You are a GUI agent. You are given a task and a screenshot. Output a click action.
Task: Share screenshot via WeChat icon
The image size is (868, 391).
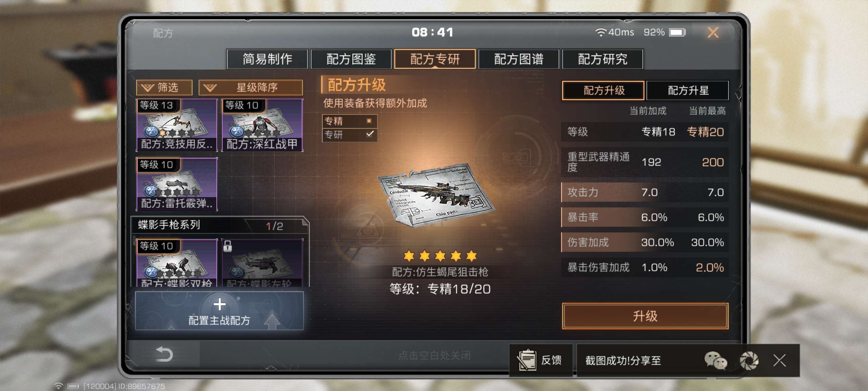[x=715, y=360]
